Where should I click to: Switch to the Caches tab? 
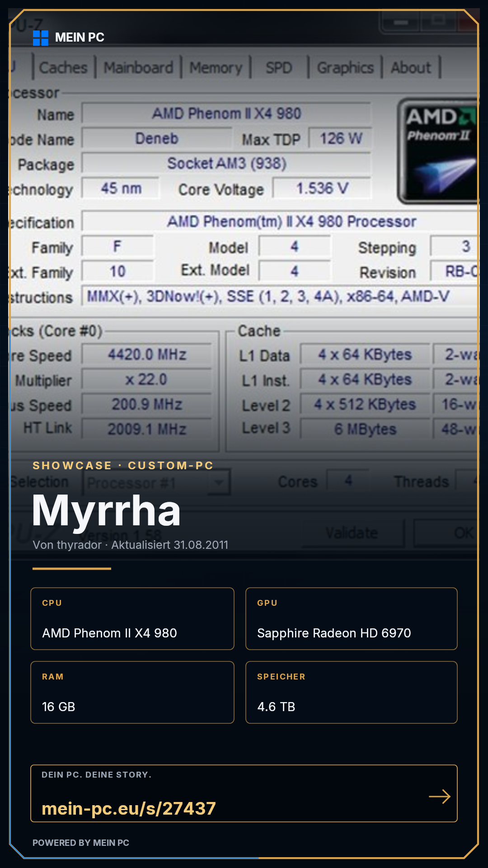coord(63,68)
